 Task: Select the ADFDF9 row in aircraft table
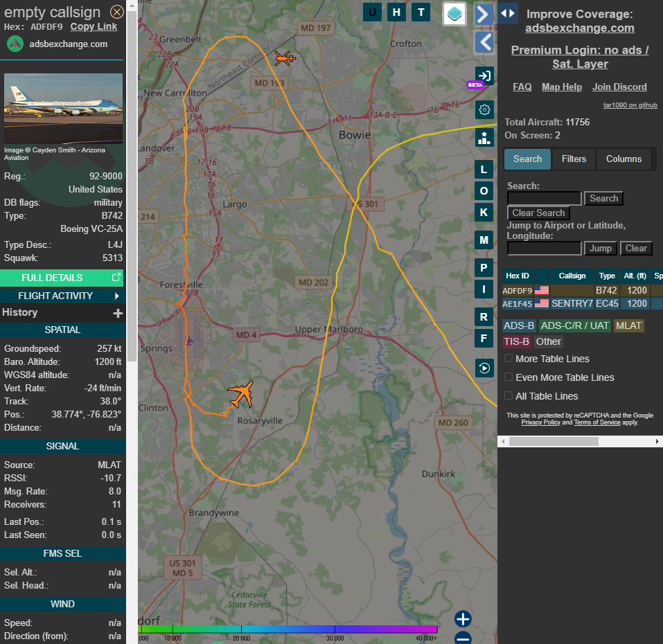(582, 290)
